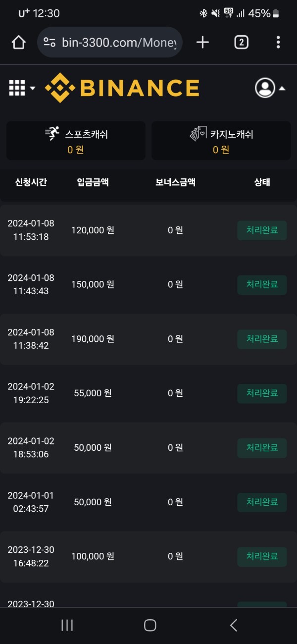
Task: Open the tab switcher showing 2 tabs
Action: (241, 43)
